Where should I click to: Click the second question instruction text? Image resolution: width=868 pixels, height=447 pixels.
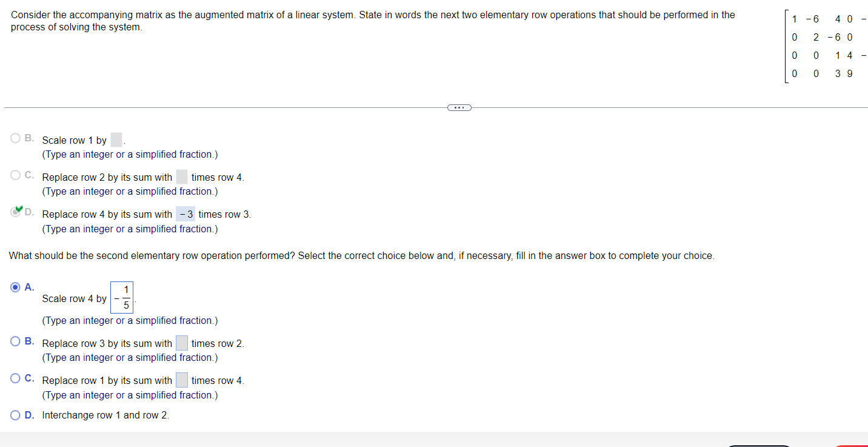point(361,255)
